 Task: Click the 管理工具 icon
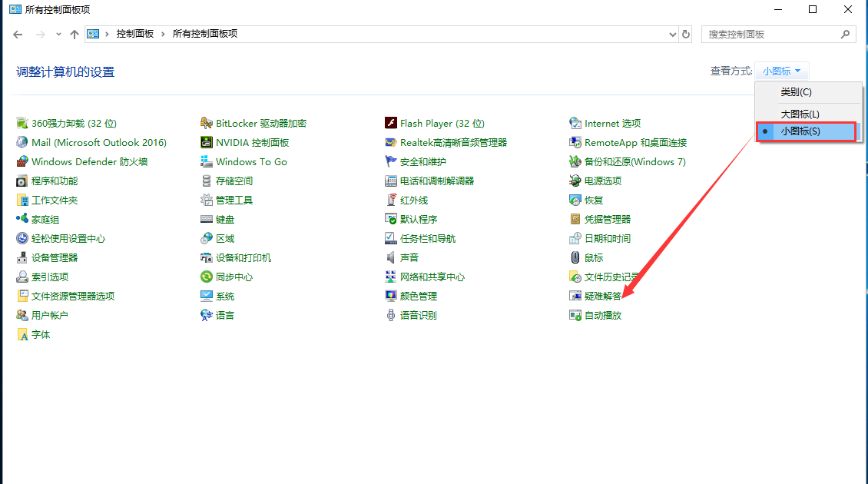[x=207, y=200]
